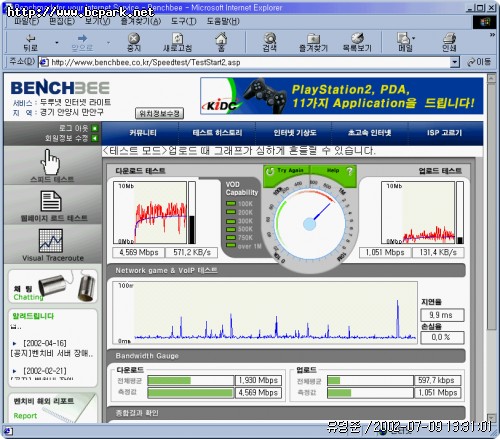Viewport: 500px width, 439px height.
Task: Open the Mail button dropdown arrow
Action: click(414, 38)
